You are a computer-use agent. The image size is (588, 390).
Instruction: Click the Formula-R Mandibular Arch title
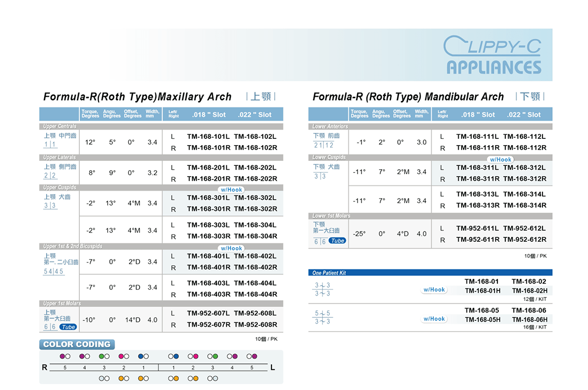tap(408, 97)
